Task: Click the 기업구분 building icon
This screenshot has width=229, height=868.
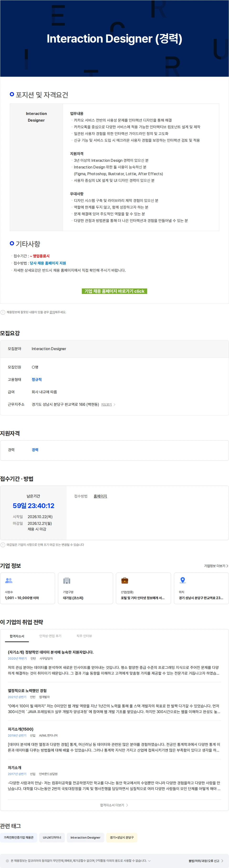Action: (67, 580)
